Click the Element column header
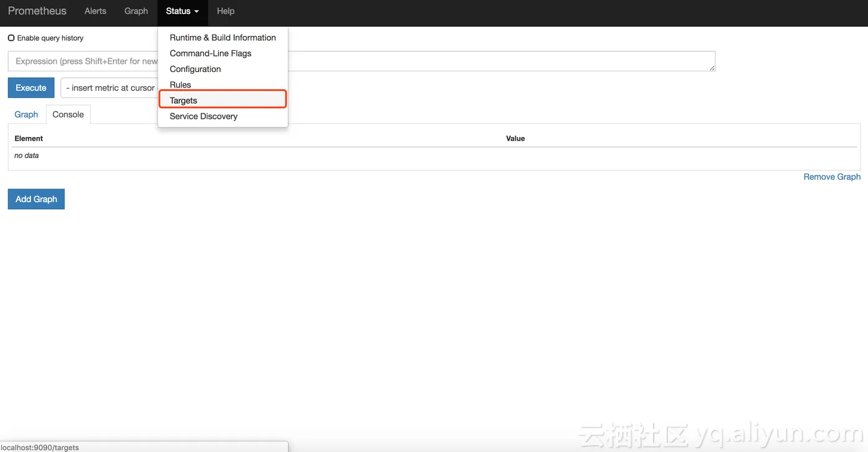This screenshot has height=452, width=868. 29,138
